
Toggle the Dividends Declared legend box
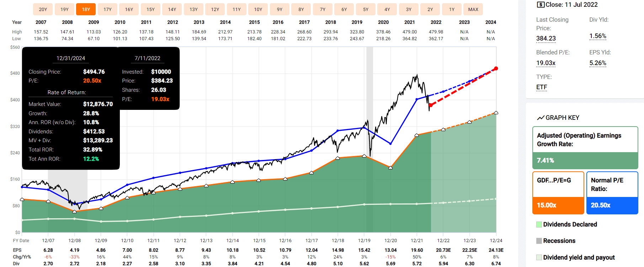tap(539, 224)
